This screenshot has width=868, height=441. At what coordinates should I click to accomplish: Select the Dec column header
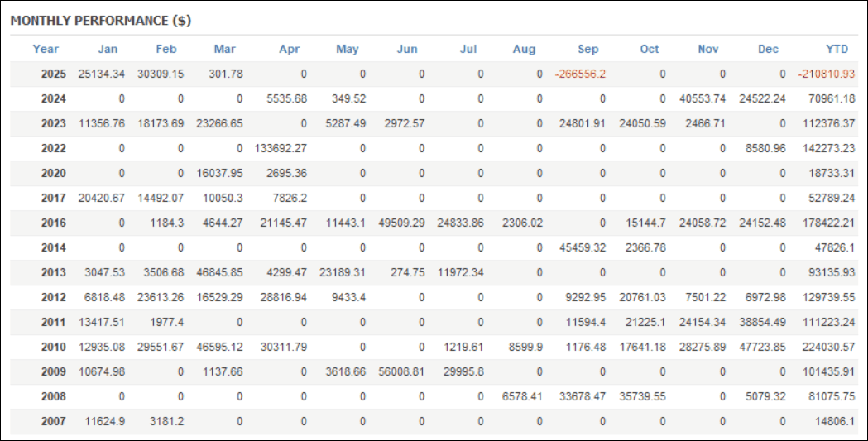tap(768, 49)
